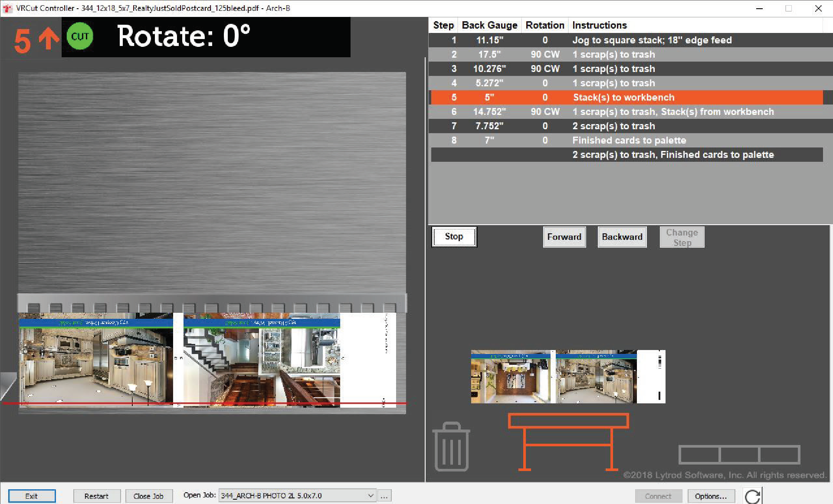Click the orange workbench icon
833x504 pixels.
tap(568, 442)
